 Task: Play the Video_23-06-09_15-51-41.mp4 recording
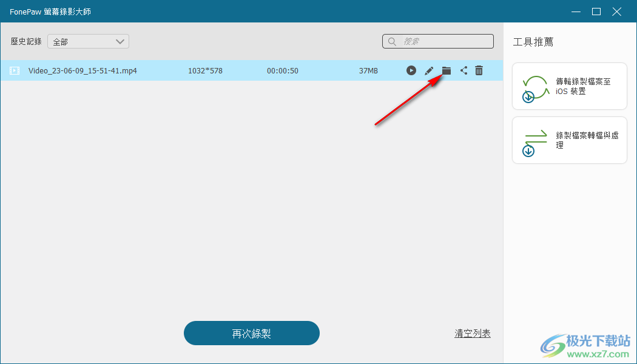(x=411, y=71)
